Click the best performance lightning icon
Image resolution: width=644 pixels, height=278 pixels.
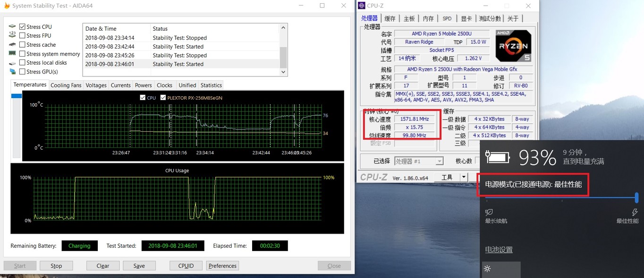pos(635,212)
